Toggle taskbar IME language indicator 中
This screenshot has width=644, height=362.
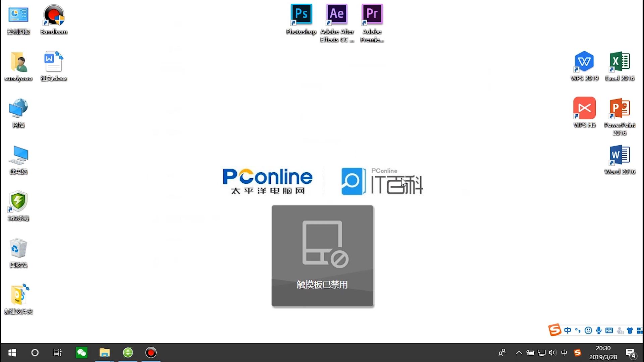[564, 353]
